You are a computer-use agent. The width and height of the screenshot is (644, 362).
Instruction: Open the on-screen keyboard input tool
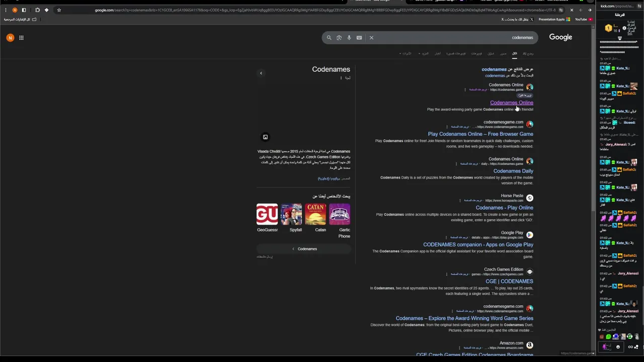(359, 38)
